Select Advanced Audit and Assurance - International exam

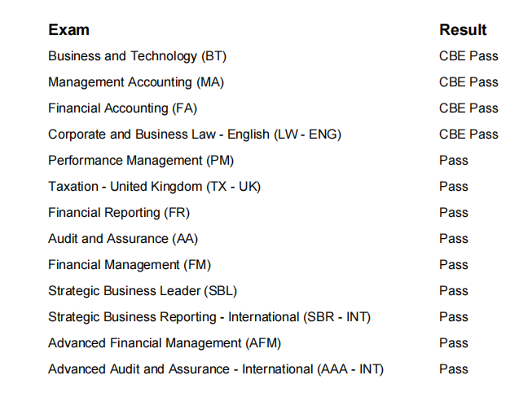(x=216, y=369)
